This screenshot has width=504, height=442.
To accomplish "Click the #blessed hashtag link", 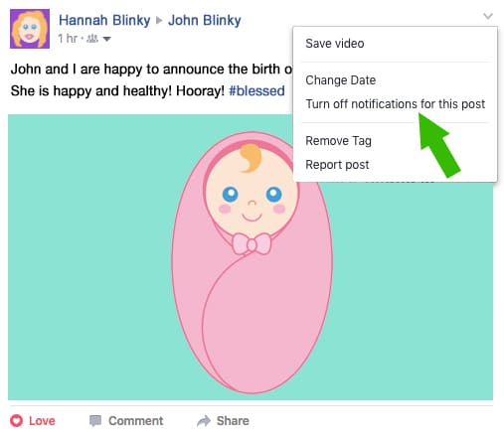I will click(256, 90).
